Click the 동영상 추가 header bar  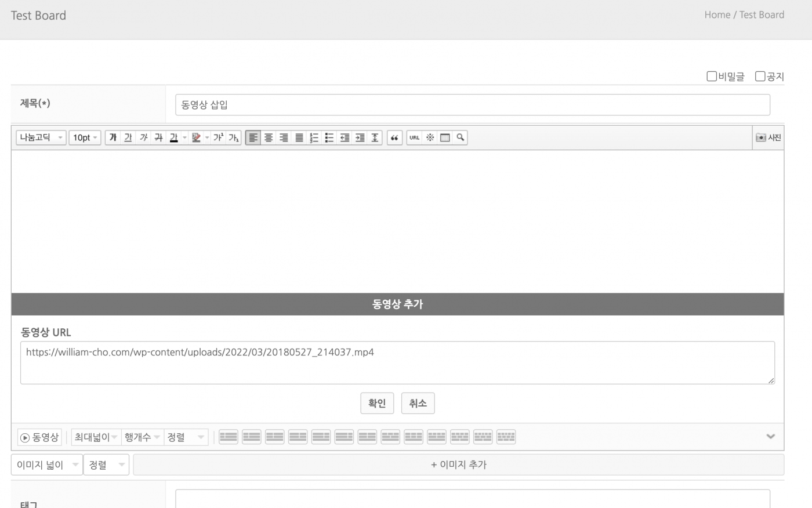397,304
